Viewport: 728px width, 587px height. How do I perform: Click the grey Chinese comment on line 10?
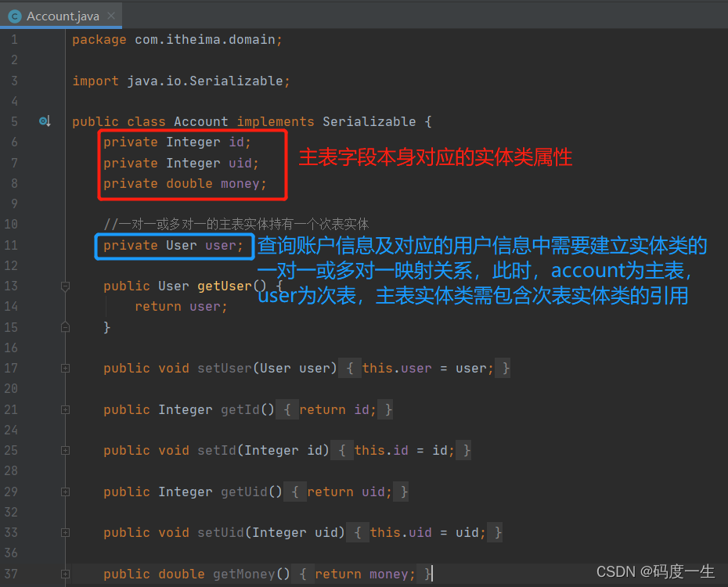pos(236,225)
